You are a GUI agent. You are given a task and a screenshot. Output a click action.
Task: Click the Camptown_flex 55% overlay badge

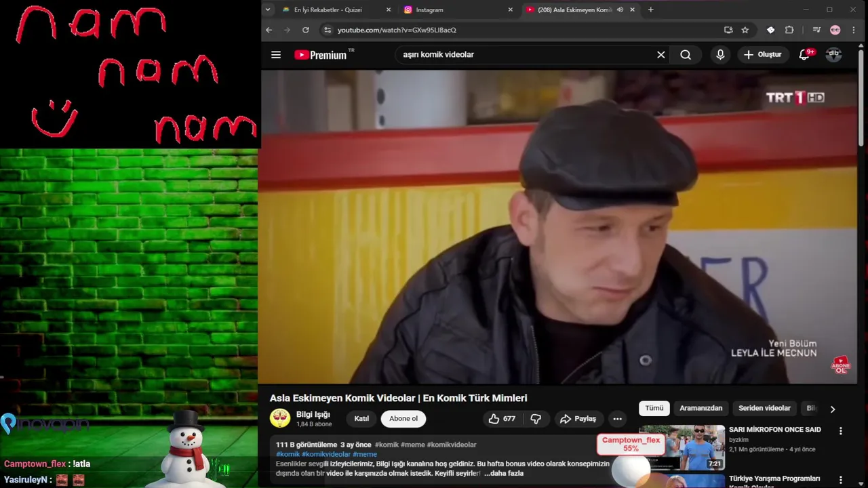click(x=631, y=444)
